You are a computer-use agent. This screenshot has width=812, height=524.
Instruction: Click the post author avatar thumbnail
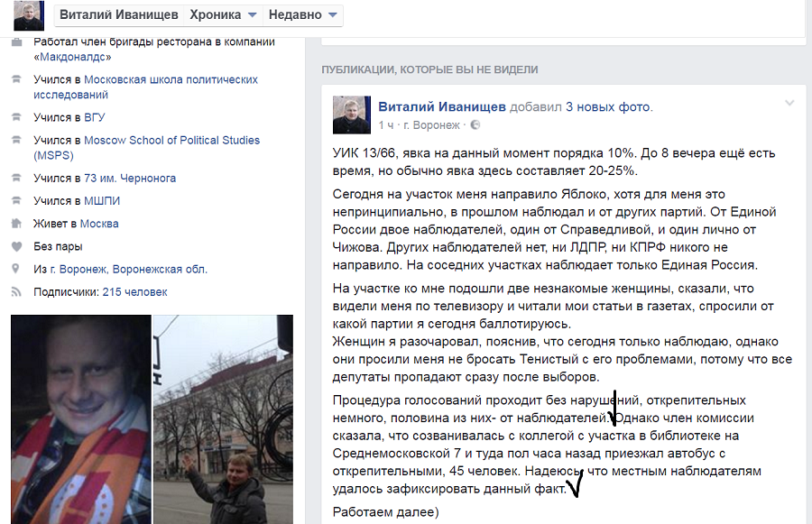click(352, 115)
